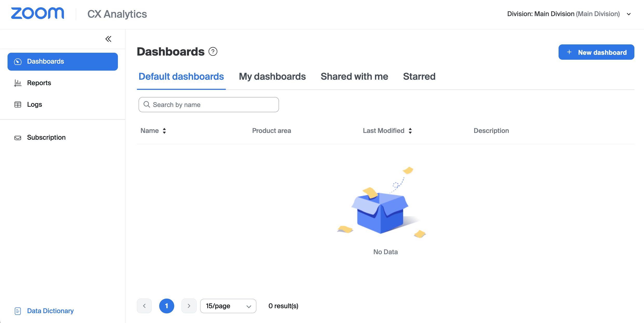
Task: Open the Data Dictionary link
Action: [50, 311]
